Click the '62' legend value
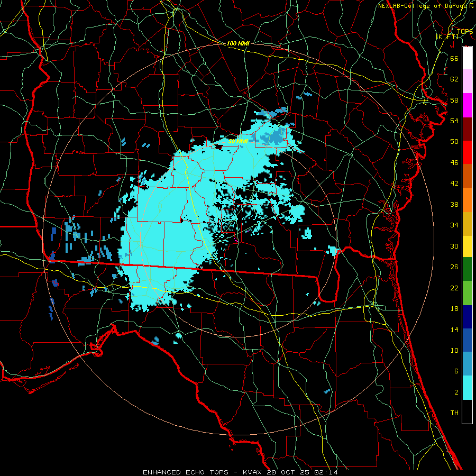Screen dimensions: 476x476 pos(454,79)
